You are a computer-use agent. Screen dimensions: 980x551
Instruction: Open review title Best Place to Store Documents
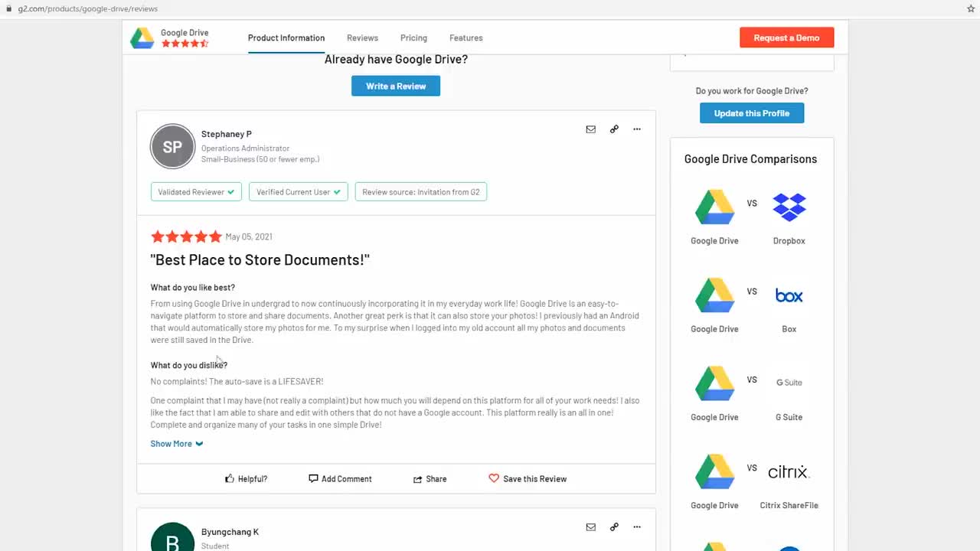pos(260,260)
